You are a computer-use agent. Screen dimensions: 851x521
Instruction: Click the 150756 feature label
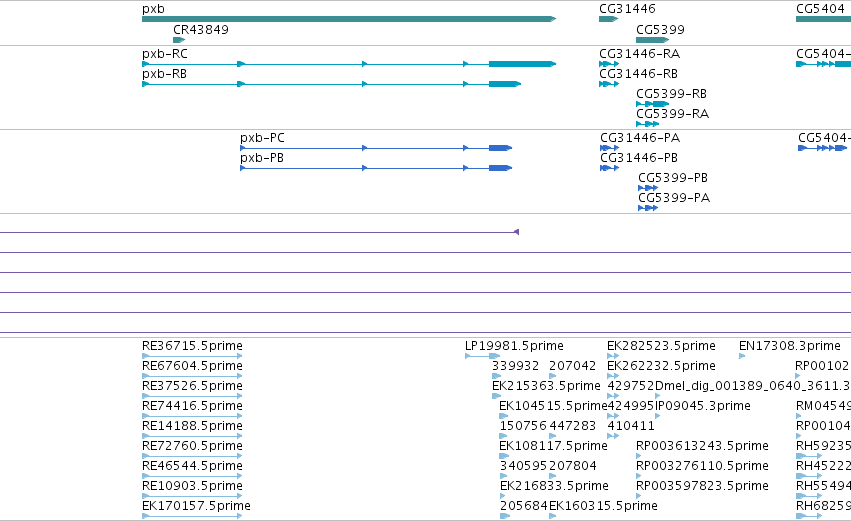click(x=523, y=426)
